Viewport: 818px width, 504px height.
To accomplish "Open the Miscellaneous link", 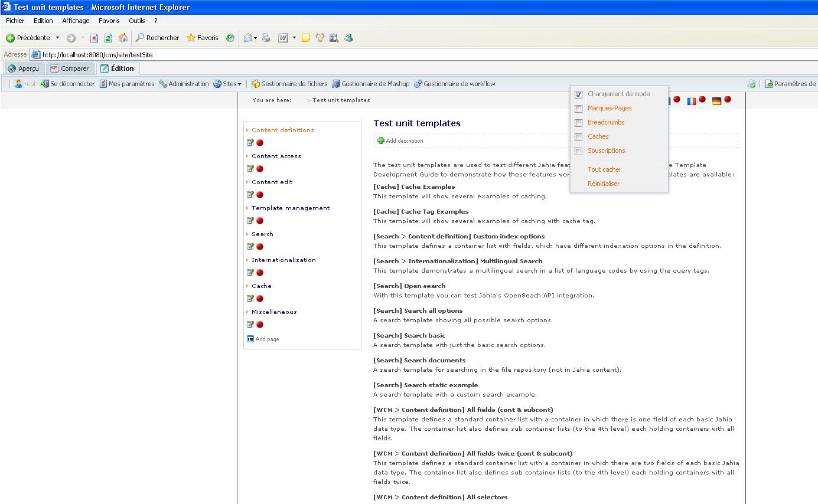I will (x=274, y=312).
